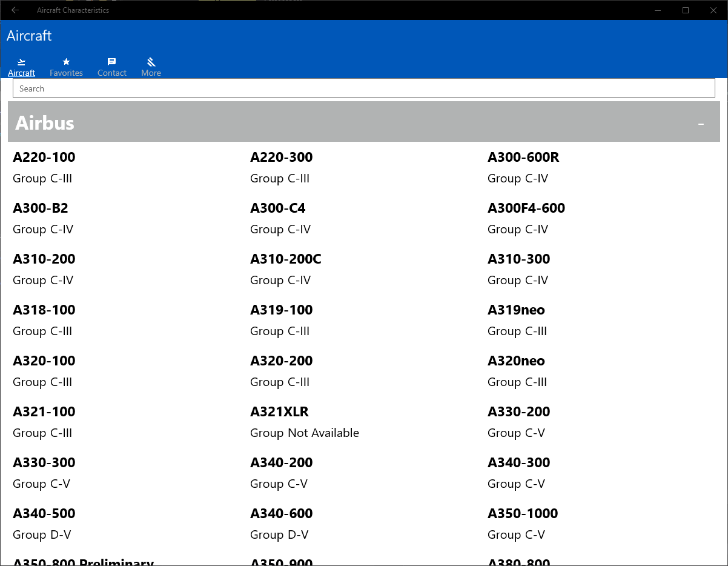Image resolution: width=728 pixels, height=566 pixels.
Task: View the A319neo details
Action: 516,310
